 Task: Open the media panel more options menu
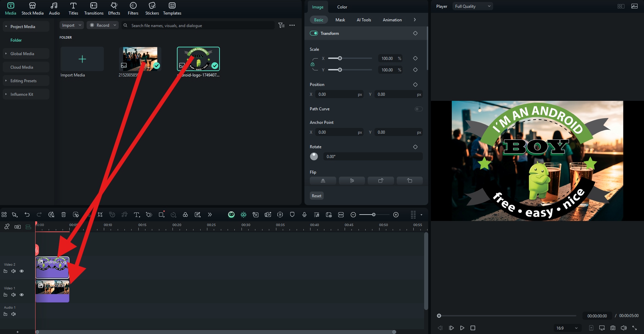pyautogui.click(x=292, y=25)
